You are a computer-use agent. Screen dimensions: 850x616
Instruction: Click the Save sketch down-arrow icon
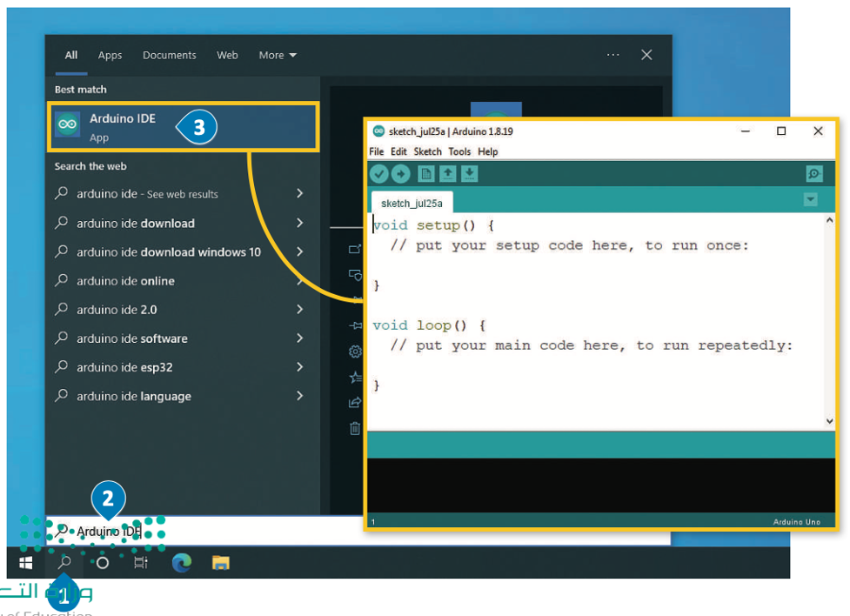tap(469, 174)
